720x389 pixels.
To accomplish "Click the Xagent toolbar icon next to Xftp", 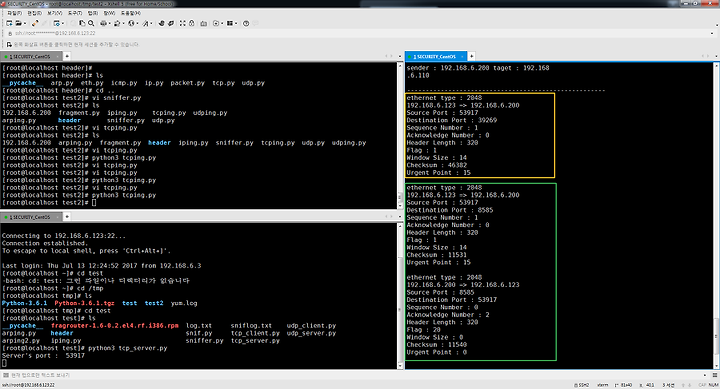I will (171, 23).
